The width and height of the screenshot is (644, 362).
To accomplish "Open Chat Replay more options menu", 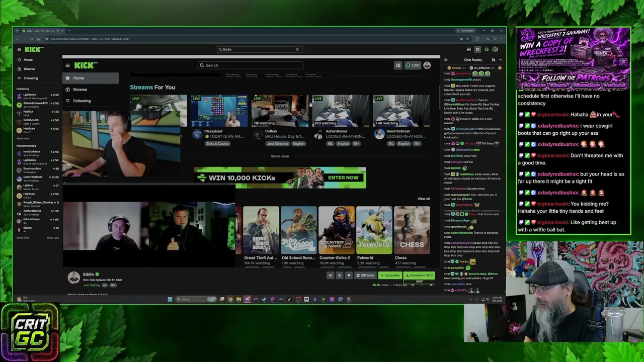I will coord(500,60).
